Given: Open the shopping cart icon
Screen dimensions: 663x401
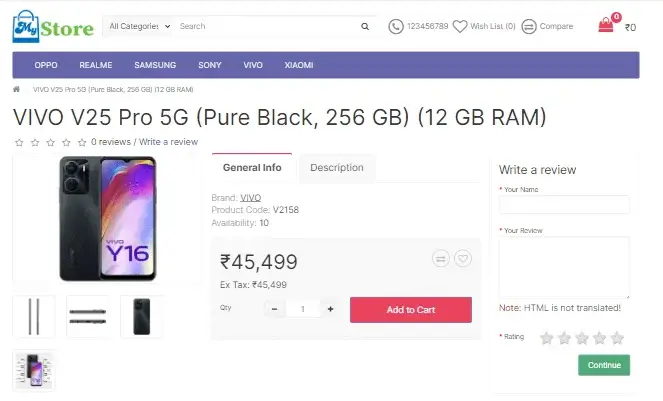Looking at the screenshot, I should 606,25.
